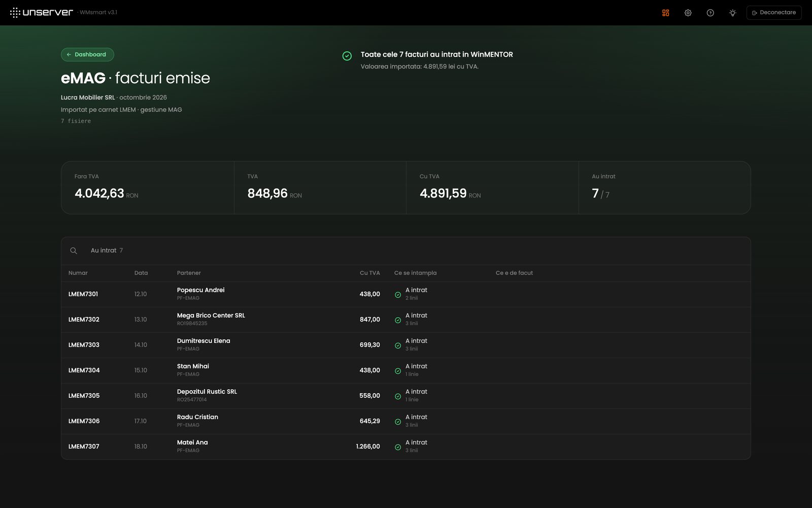
Task: Click the success check icon beside 'Toate cele 7 facturi'
Action: [347, 56]
